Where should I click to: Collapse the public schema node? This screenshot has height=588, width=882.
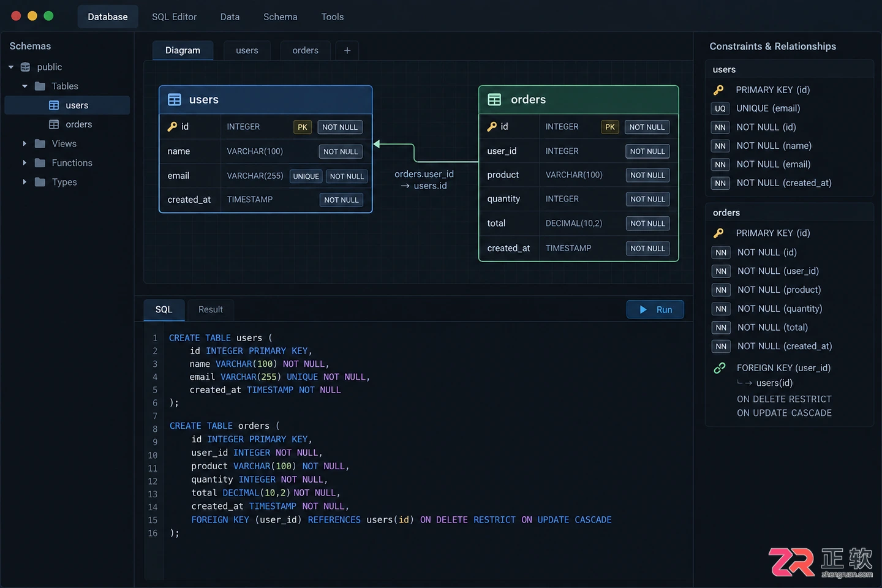(11, 67)
